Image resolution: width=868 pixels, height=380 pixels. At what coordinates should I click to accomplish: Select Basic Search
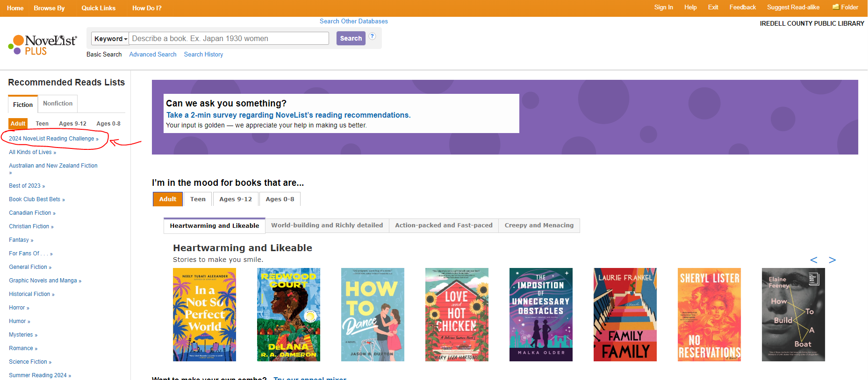pyautogui.click(x=104, y=55)
